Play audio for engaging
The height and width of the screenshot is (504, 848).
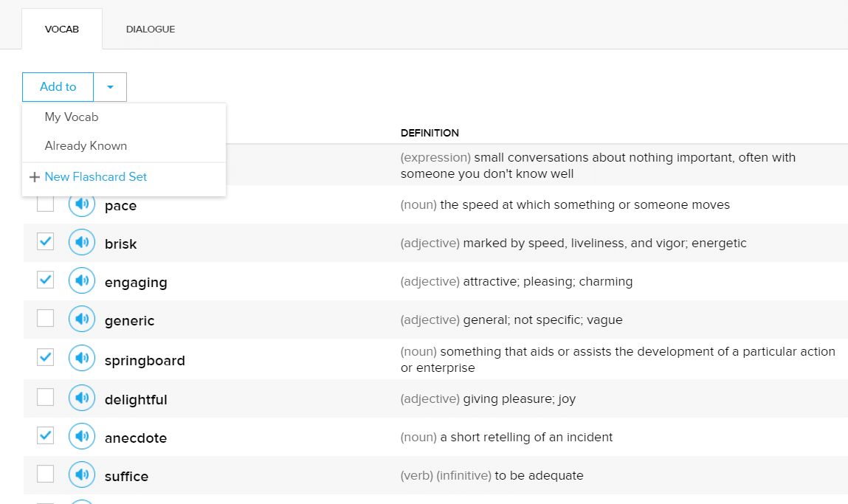tap(82, 281)
